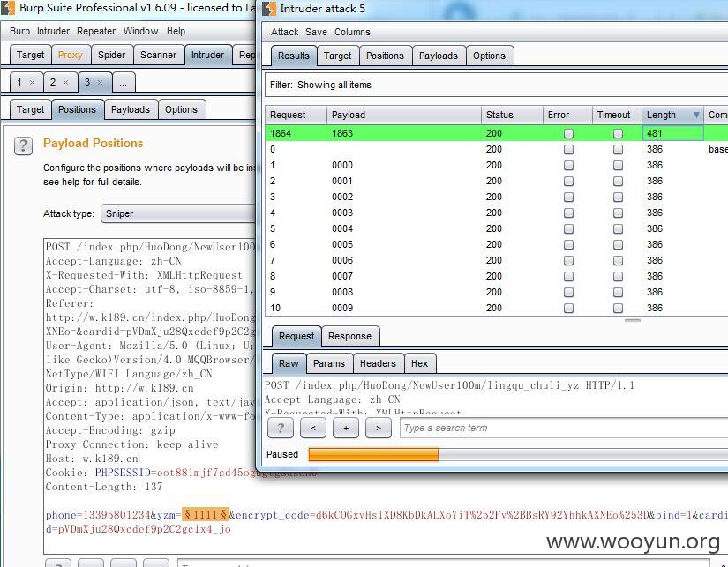Toggle Error checkbox for payload 0001

pos(568,181)
